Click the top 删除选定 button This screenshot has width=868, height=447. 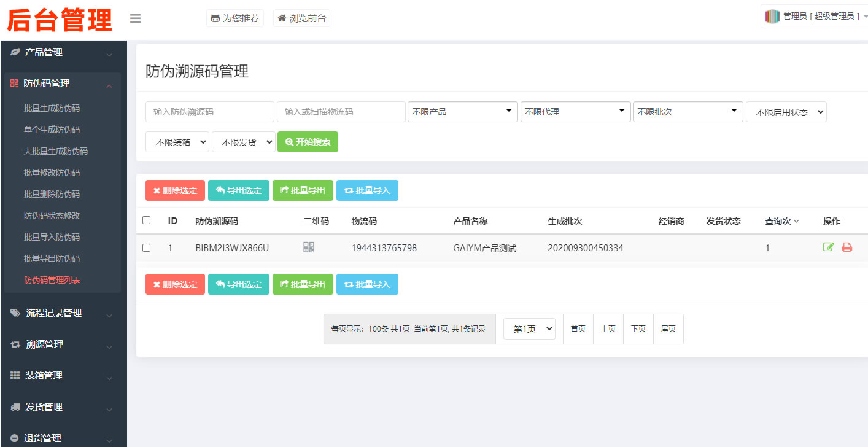tap(176, 190)
